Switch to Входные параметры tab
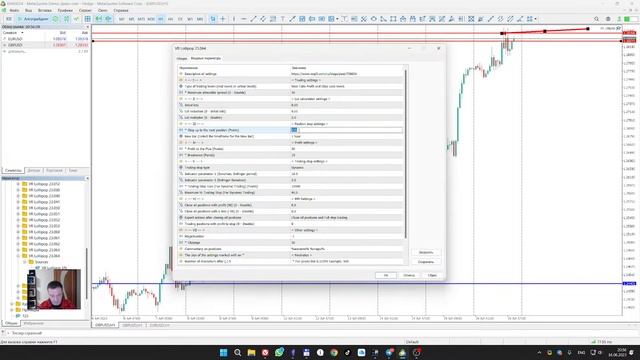Image resolution: width=640 pixels, height=360 pixels. [206, 58]
